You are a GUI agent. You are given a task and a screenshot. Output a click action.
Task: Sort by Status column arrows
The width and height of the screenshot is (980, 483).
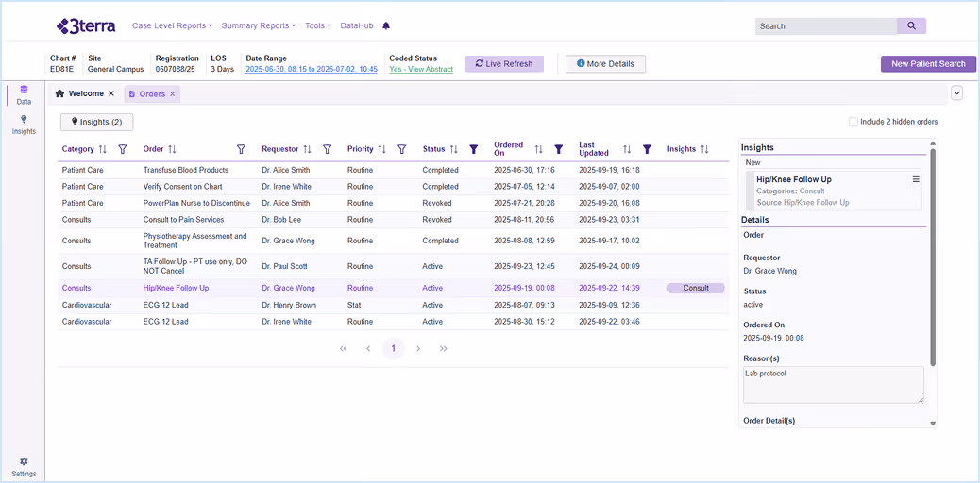[454, 149]
